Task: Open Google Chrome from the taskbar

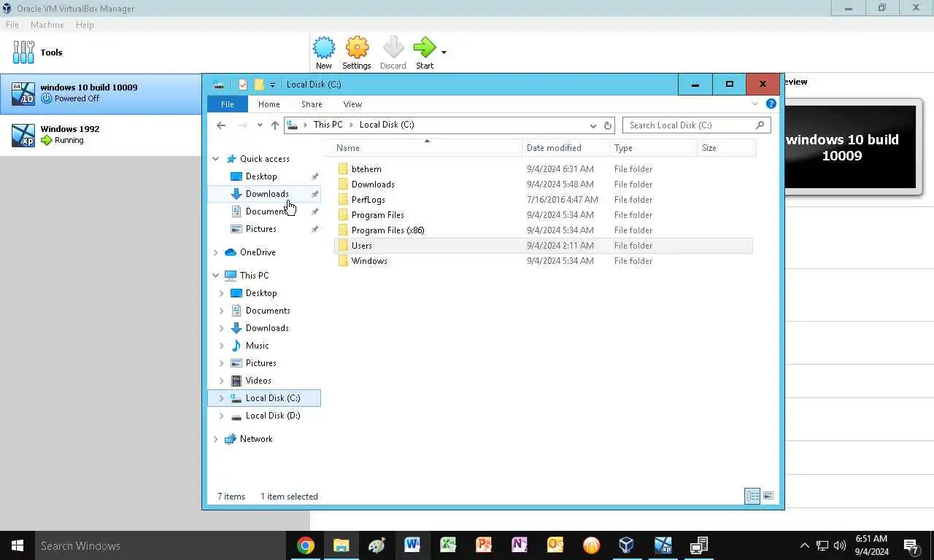Action: (306, 545)
